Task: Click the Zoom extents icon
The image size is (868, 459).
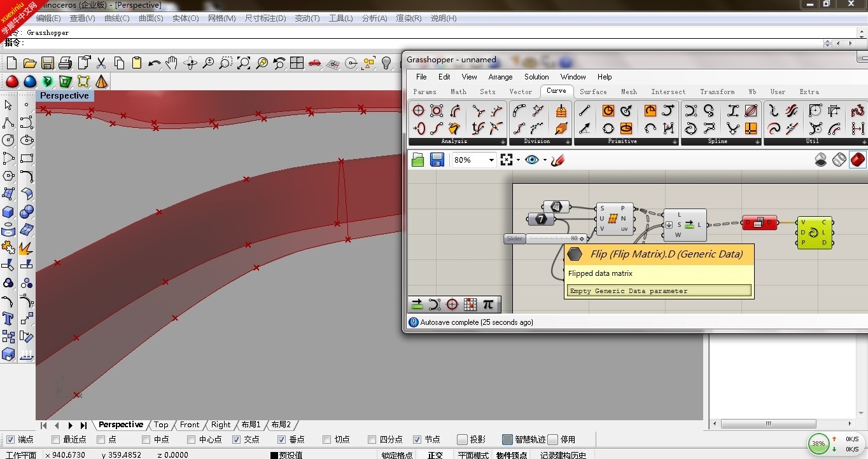Action: click(x=244, y=63)
